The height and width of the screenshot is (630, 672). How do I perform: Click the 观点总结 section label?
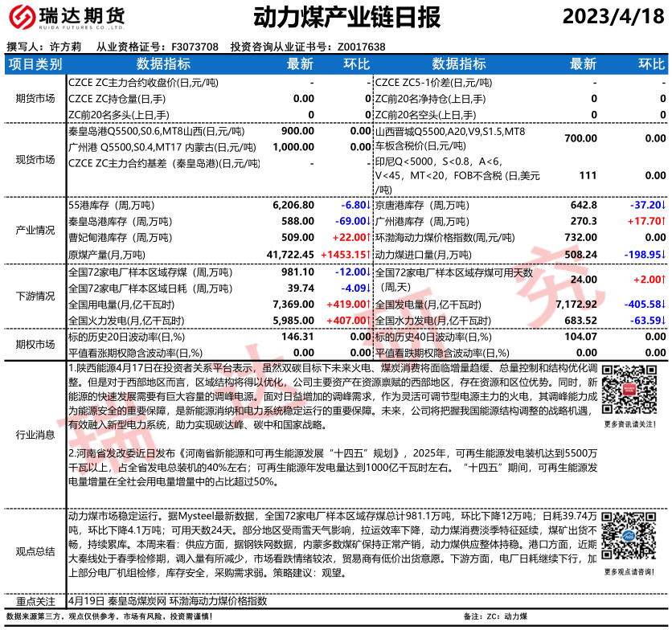(35, 551)
